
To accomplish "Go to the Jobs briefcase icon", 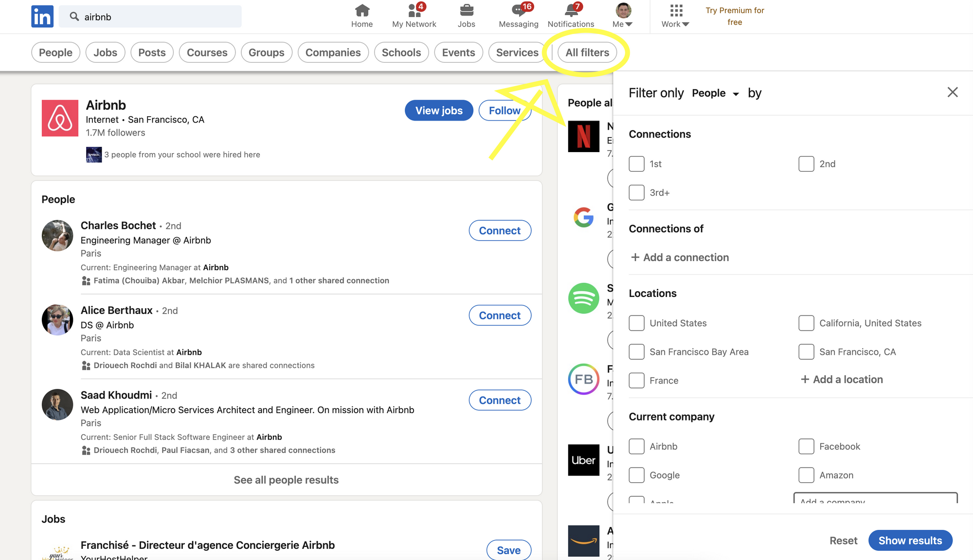I will click(466, 11).
